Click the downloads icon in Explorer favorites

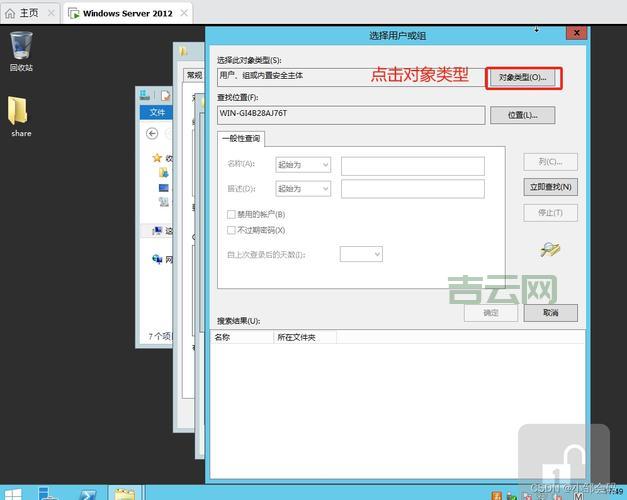tap(164, 172)
